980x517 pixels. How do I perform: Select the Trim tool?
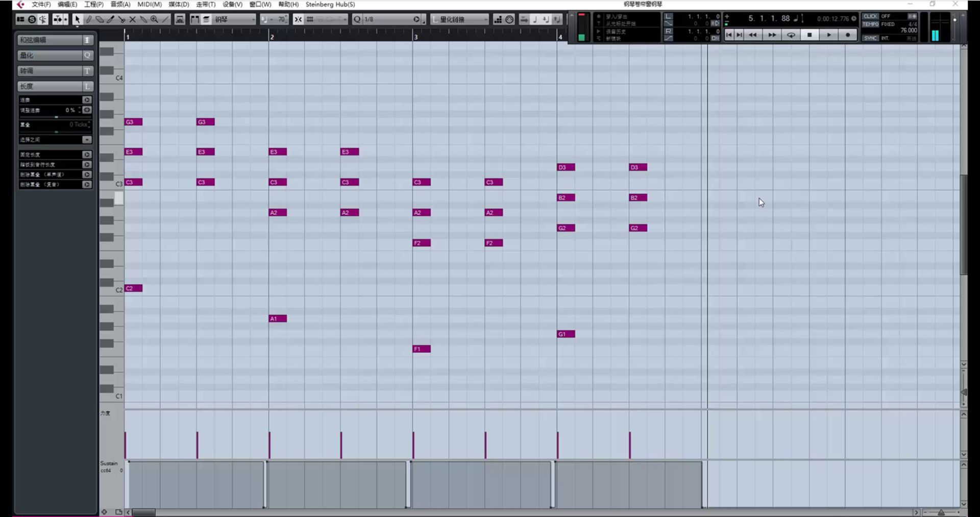[110, 19]
